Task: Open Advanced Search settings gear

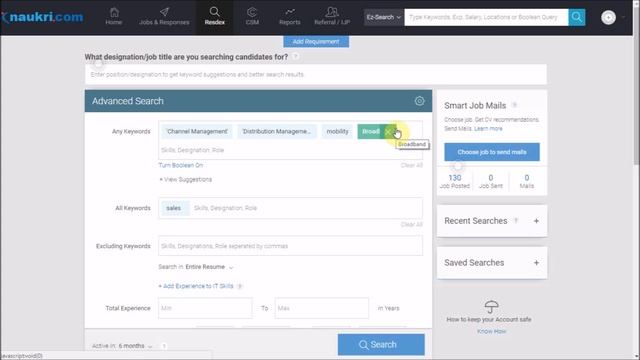Action: [419, 101]
